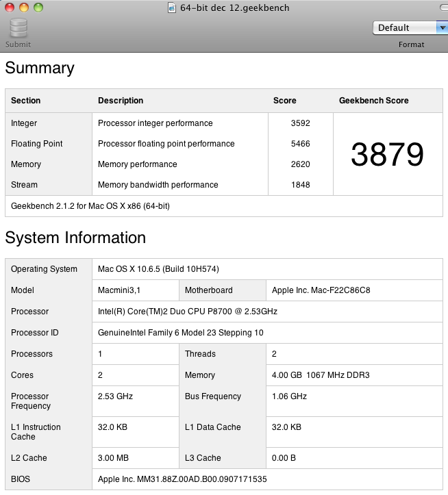Screen dimensions: 448x495
Task: Click the '2.53 GHz' processor frequency value
Action: click(115, 396)
